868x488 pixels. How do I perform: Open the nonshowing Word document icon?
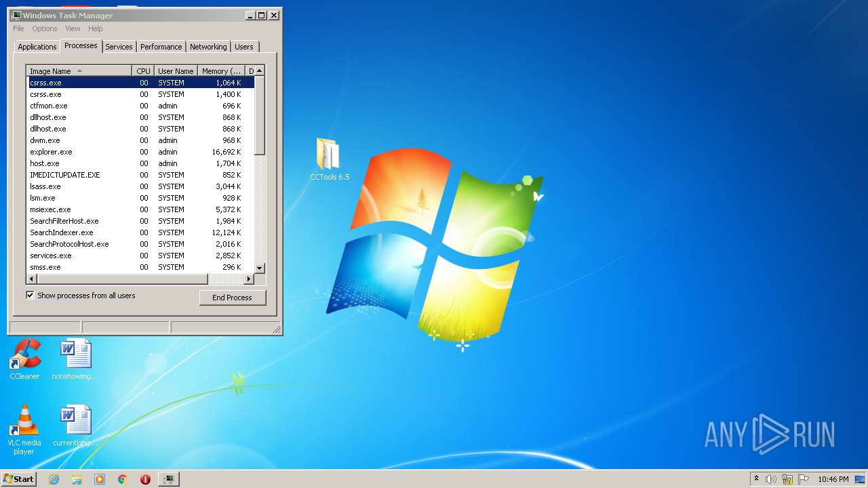tap(75, 359)
